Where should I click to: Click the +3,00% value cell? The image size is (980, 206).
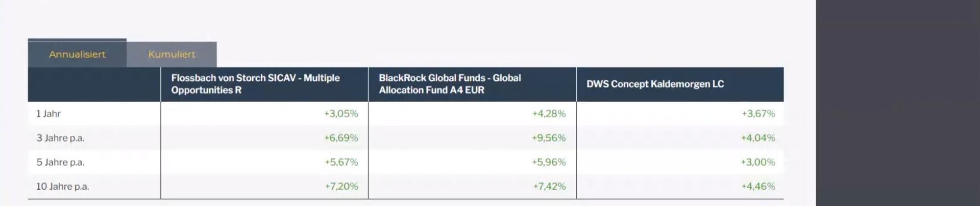pos(758,162)
